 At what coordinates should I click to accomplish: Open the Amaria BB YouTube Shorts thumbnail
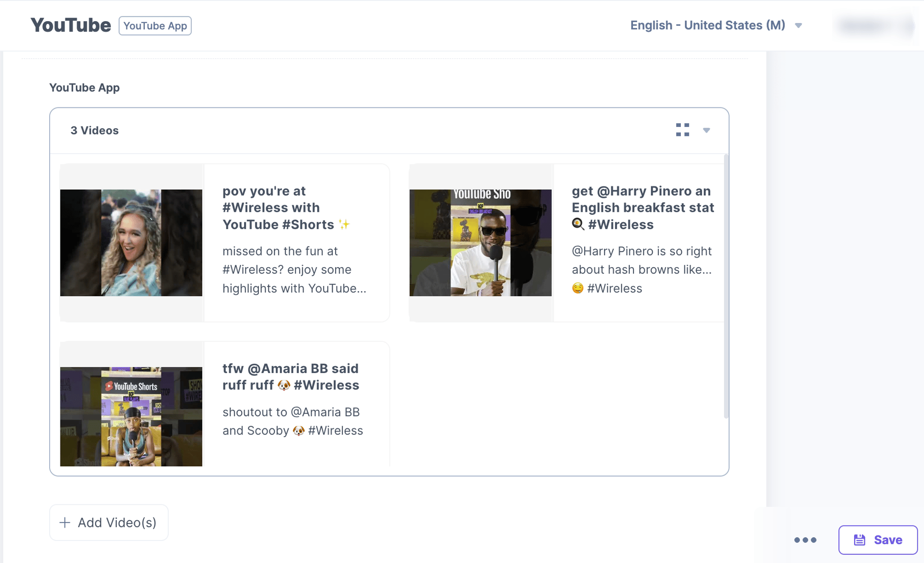(131, 416)
